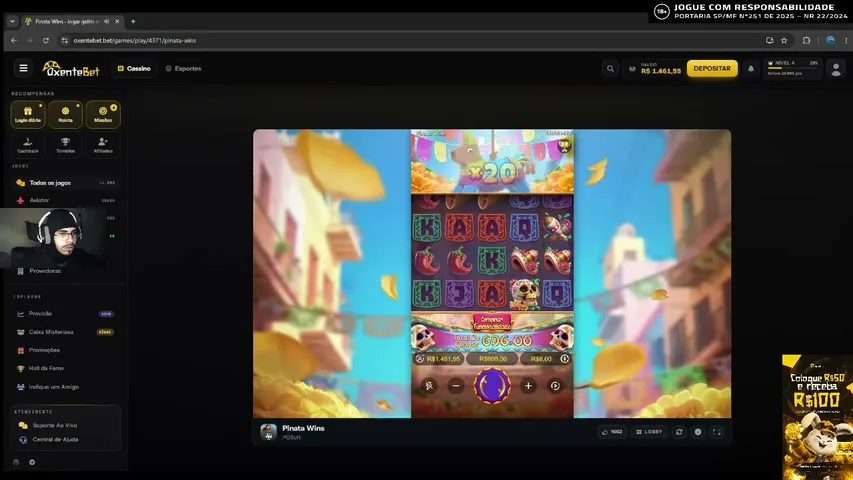Select the Pinata Wins browser tab
The width and height of the screenshot is (853, 480).
pos(72,21)
